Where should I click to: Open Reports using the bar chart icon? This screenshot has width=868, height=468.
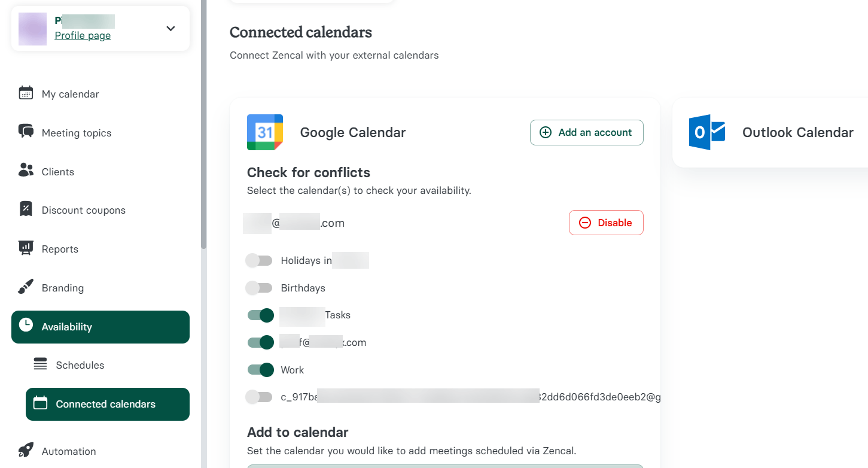(x=26, y=248)
